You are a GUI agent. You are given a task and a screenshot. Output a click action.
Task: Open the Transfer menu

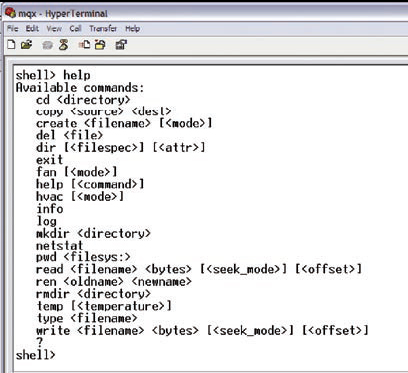coord(103,29)
